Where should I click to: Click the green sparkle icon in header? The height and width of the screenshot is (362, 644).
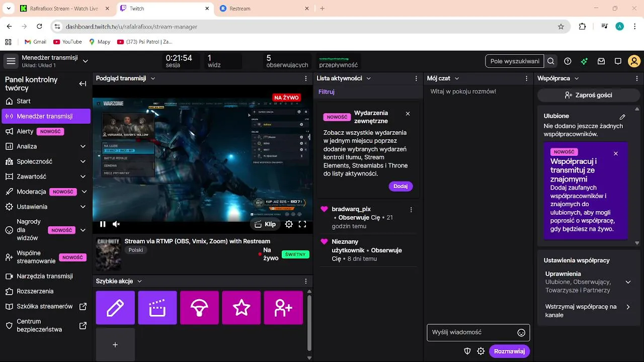click(584, 61)
